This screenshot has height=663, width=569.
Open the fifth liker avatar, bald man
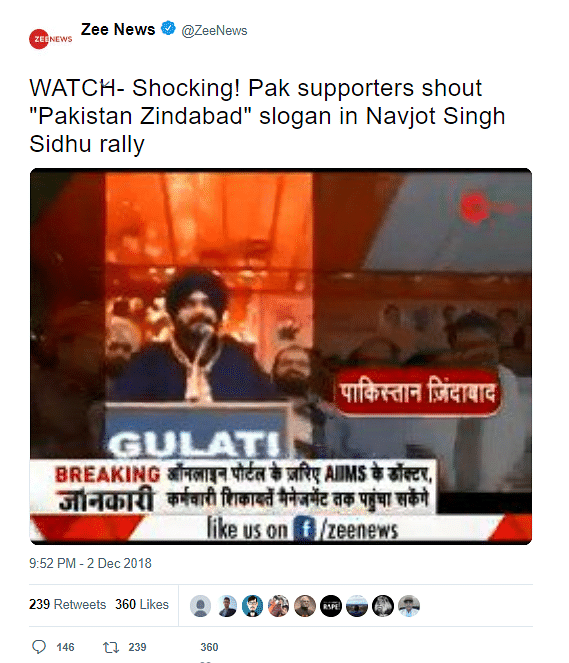pos(305,605)
